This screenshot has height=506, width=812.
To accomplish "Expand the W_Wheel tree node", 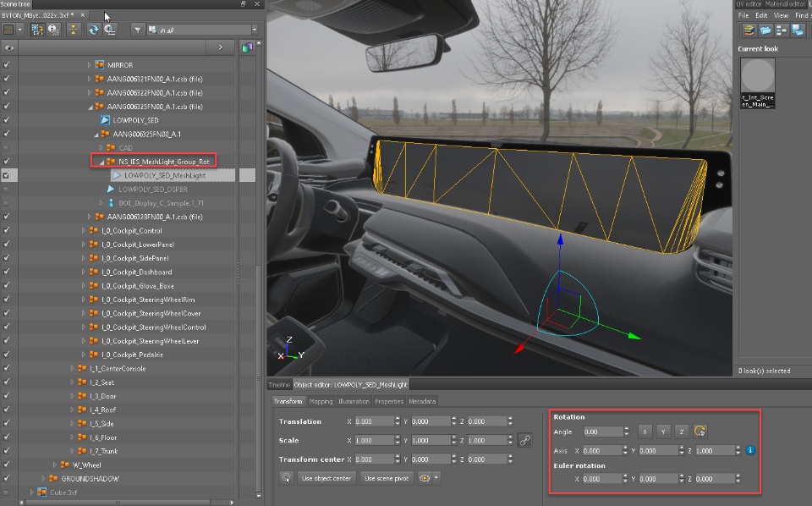I will pos(55,465).
